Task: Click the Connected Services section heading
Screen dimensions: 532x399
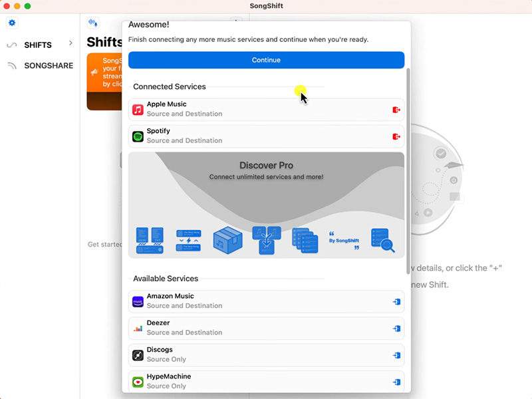Action: 170,86
